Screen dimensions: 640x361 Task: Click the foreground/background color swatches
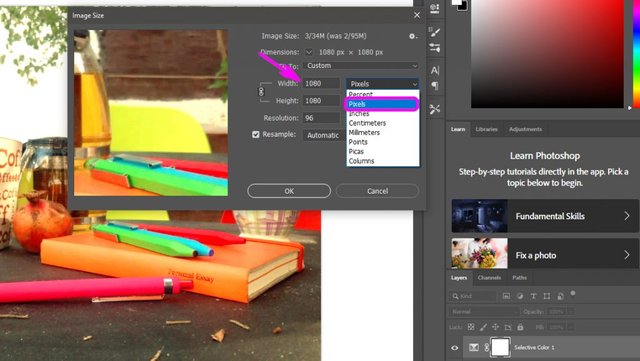(x=460, y=5)
